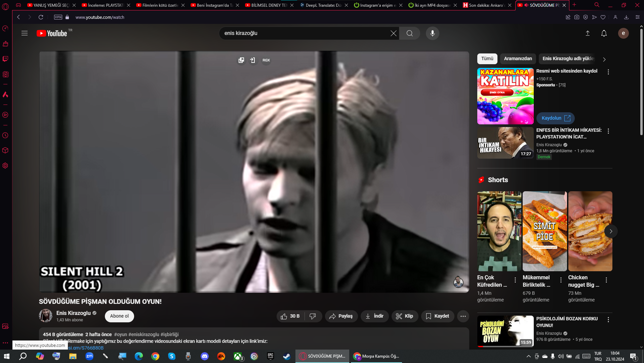Select the Aramanızdan filter chip
Screen dimensions: 644x363
(518, 59)
